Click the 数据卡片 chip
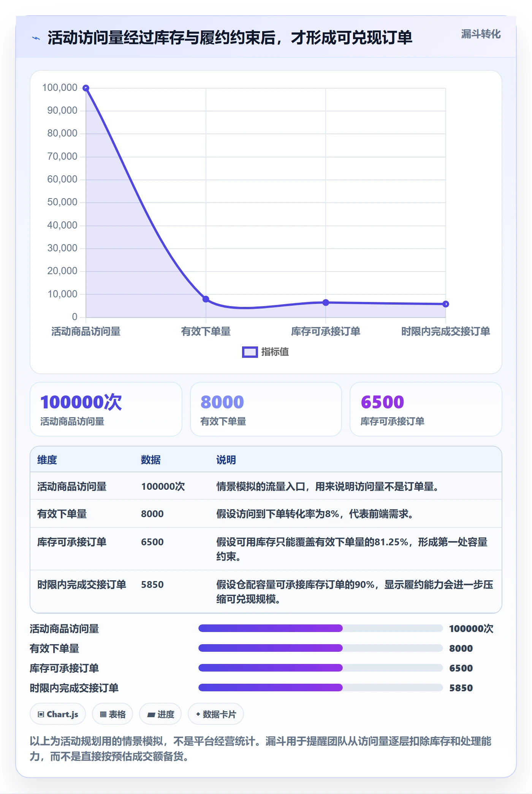Viewport: 532px width, 794px height. click(216, 714)
